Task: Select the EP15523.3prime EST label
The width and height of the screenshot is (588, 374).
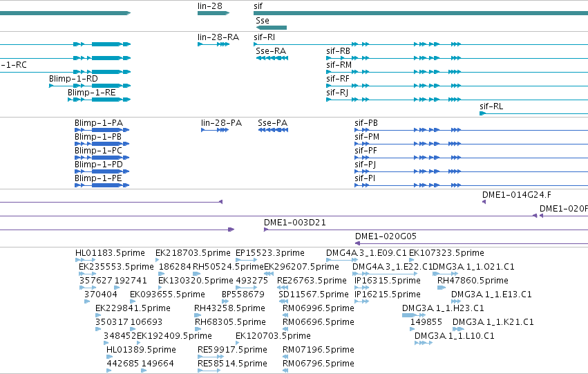Action: click(x=270, y=253)
